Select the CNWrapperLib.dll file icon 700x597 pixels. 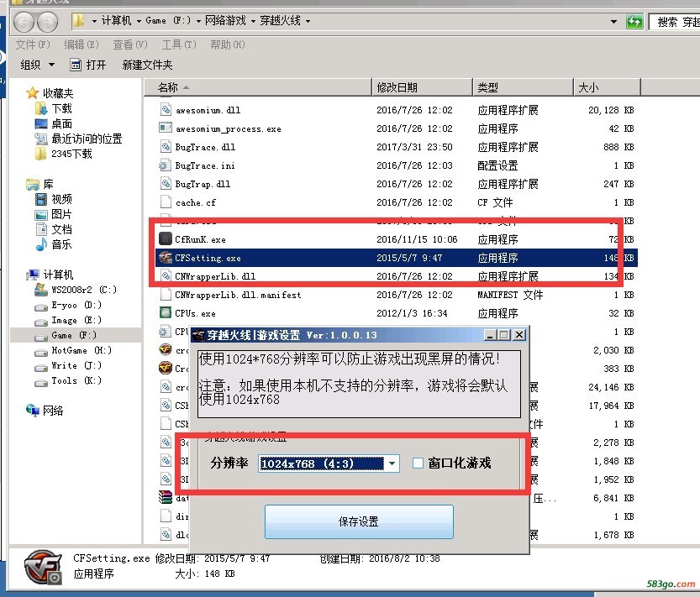[x=166, y=276]
